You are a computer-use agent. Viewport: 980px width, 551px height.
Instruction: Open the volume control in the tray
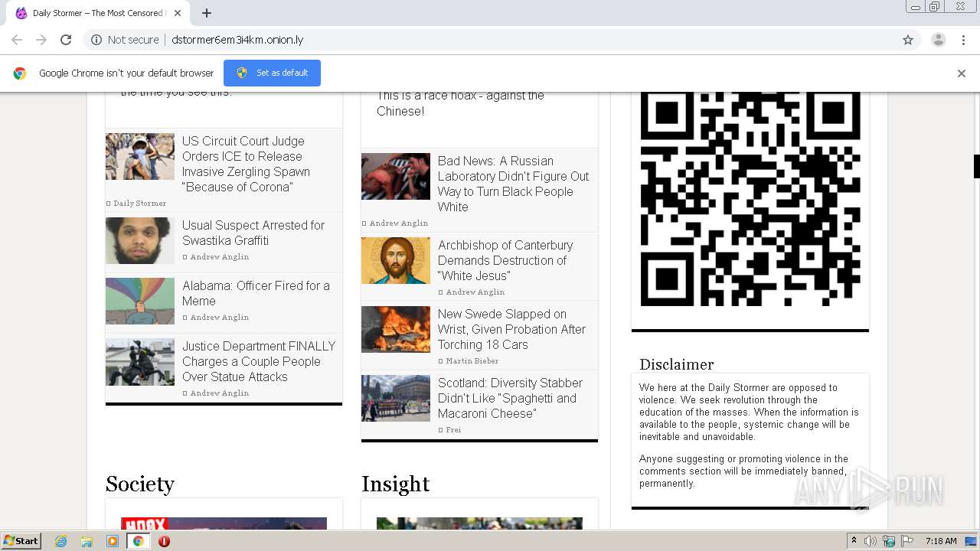(x=871, y=541)
